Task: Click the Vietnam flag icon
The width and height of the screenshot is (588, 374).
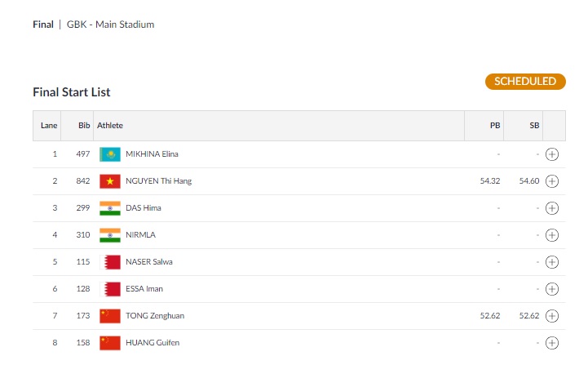Action: click(x=110, y=181)
